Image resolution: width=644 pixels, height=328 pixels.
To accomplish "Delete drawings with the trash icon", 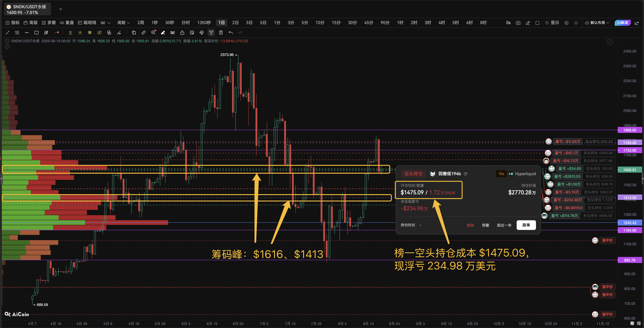I will point(221,32).
